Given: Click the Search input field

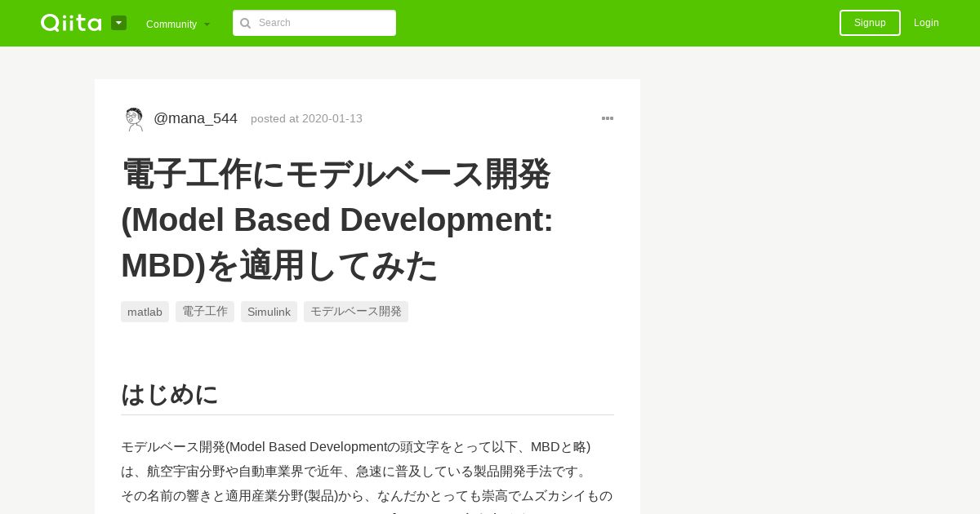Looking at the screenshot, I should (314, 23).
